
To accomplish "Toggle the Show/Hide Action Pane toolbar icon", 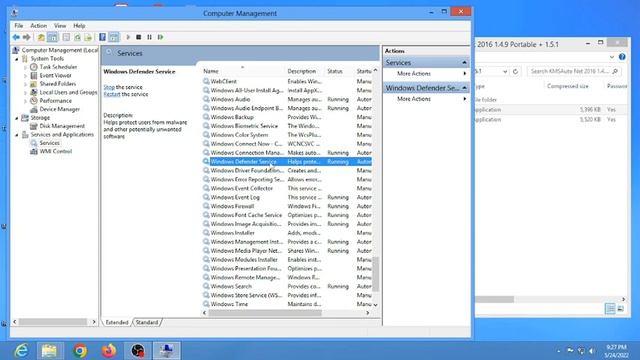I will pyautogui.click(x=114, y=37).
